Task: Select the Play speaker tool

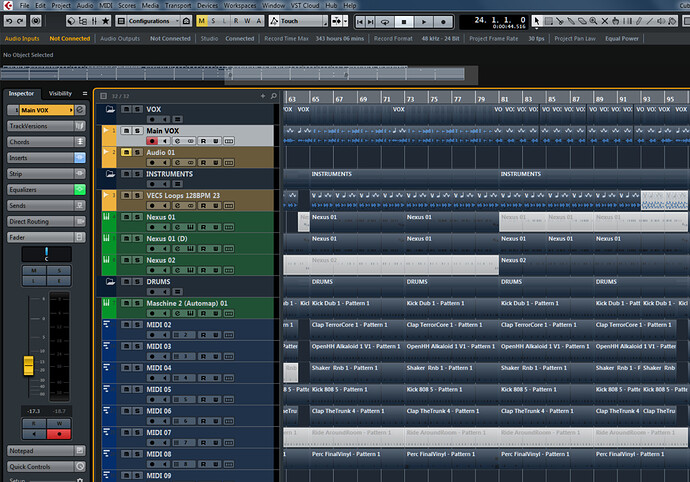Action: click(x=661, y=21)
